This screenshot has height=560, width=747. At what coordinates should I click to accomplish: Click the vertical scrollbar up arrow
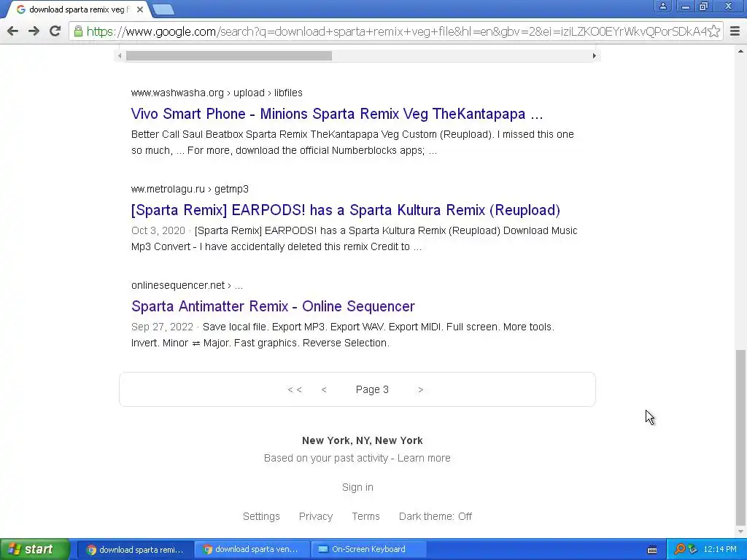pos(740,50)
